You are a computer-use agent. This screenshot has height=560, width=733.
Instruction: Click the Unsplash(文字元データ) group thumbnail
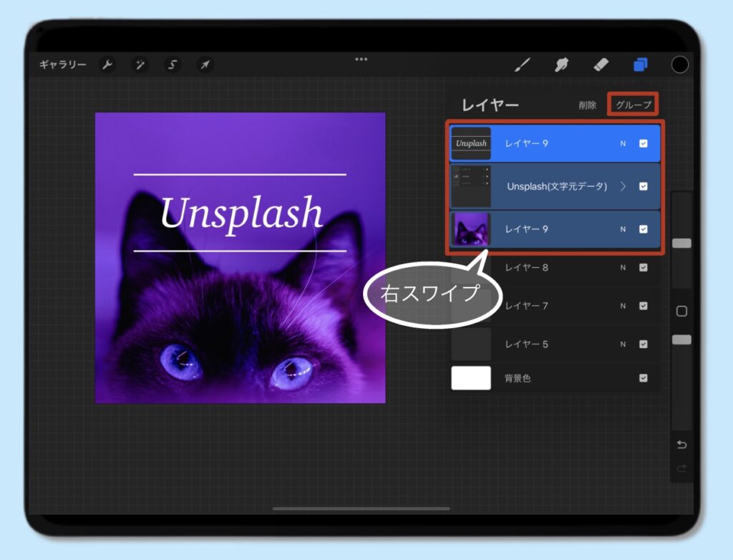click(471, 186)
